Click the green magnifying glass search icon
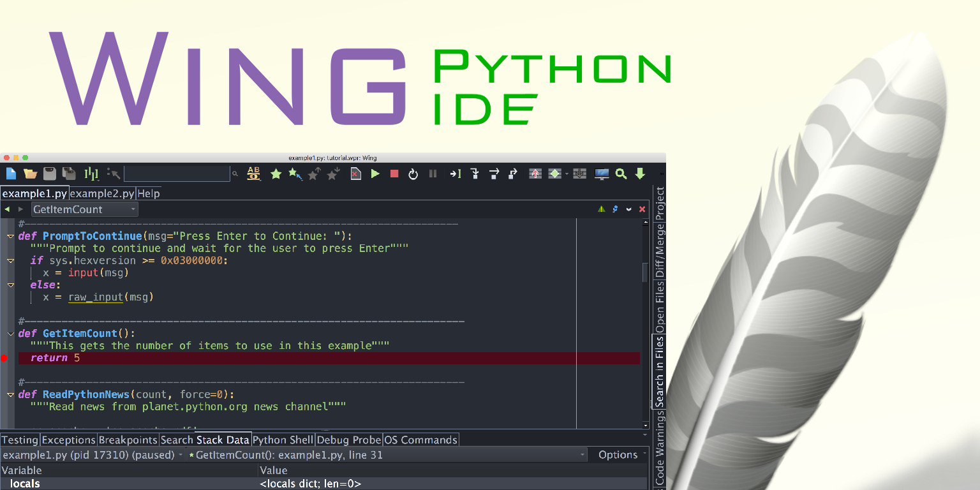 pyautogui.click(x=621, y=174)
